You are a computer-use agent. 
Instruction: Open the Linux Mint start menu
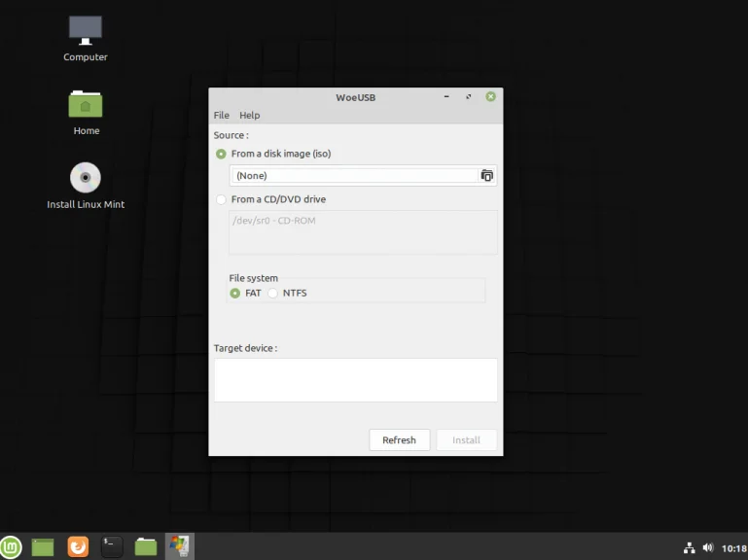click(11, 547)
